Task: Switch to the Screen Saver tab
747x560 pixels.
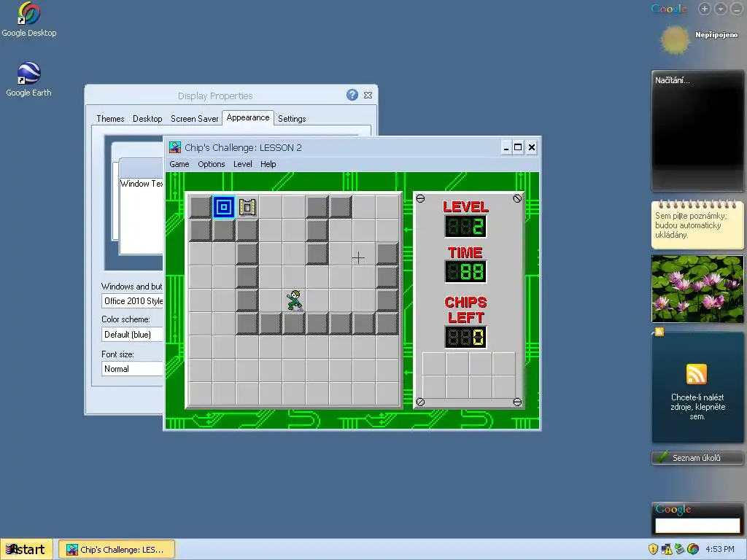Action: click(x=194, y=119)
